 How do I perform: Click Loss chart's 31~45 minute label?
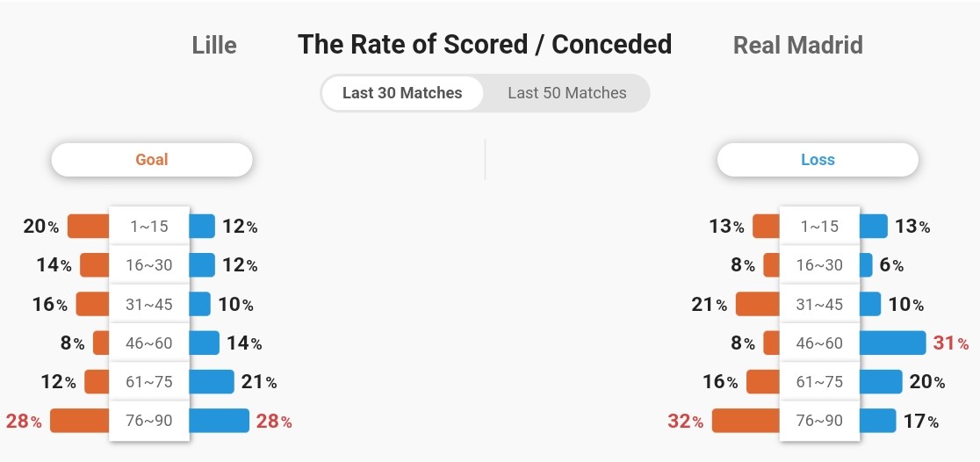(819, 305)
